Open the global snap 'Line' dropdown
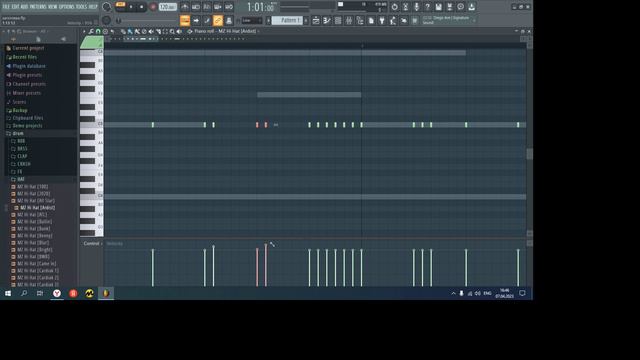The image size is (640, 360). pyautogui.click(x=252, y=20)
